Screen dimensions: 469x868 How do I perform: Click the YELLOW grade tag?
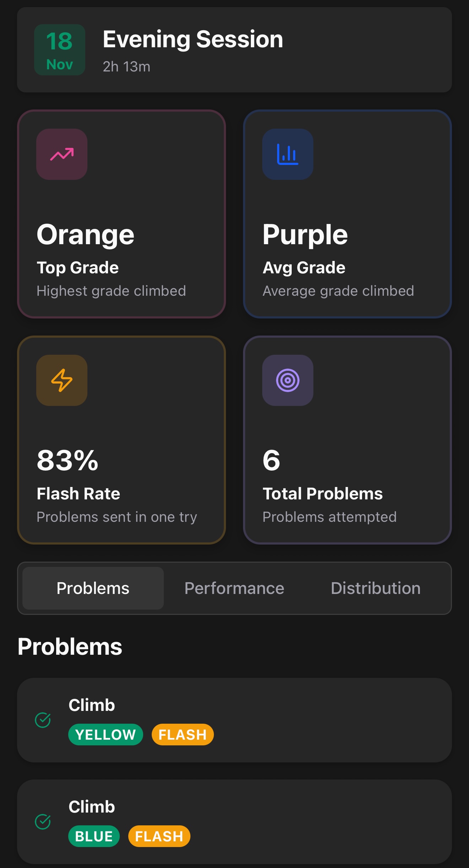coord(106,735)
